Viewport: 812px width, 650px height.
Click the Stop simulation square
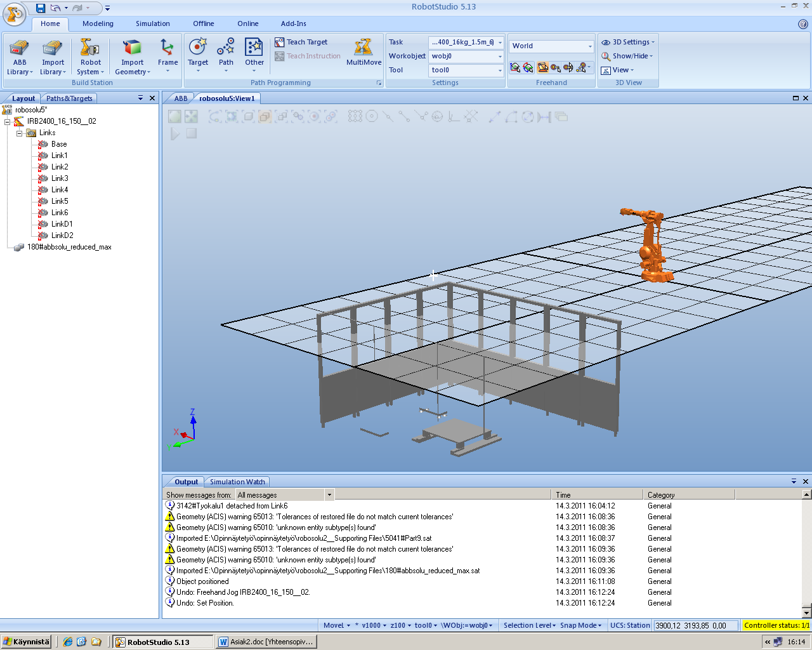tap(192, 133)
